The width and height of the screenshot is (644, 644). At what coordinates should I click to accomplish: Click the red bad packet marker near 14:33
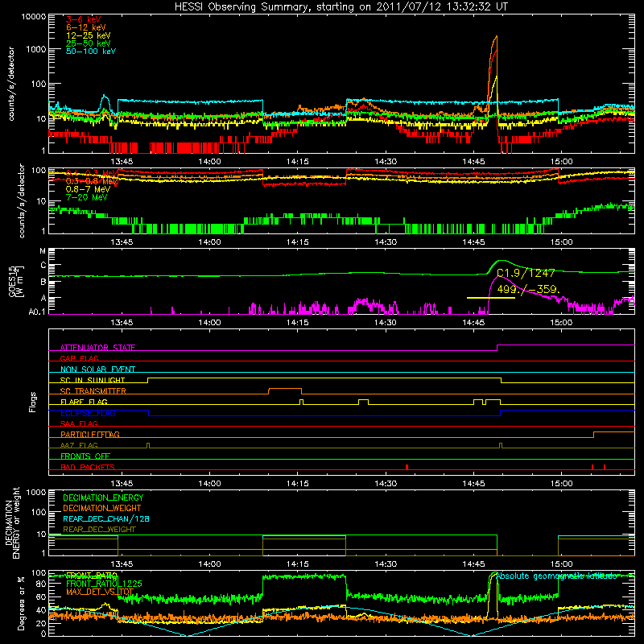[407, 467]
